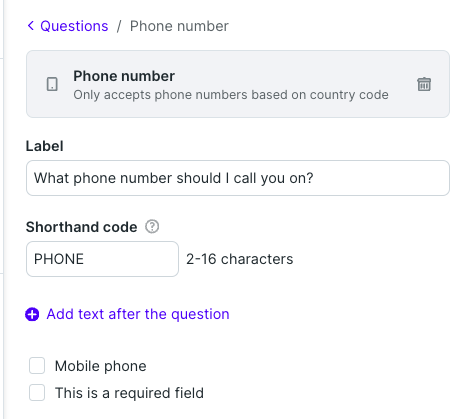This screenshot has width=472, height=419.
Task: Delete the question using the trash icon
Action: tap(424, 84)
